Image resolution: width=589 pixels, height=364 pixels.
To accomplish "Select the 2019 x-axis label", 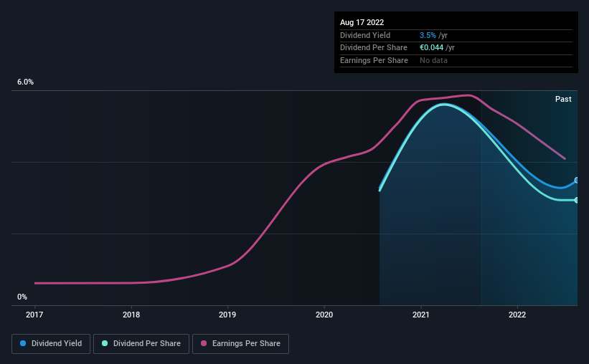I will [227, 315].
